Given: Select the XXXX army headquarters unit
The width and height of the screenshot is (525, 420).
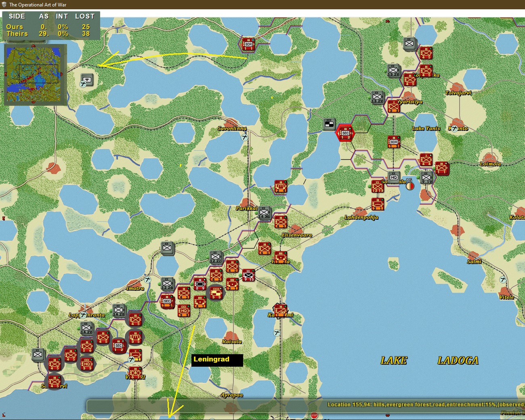Looking at the screenshot, I should [216, 292].
